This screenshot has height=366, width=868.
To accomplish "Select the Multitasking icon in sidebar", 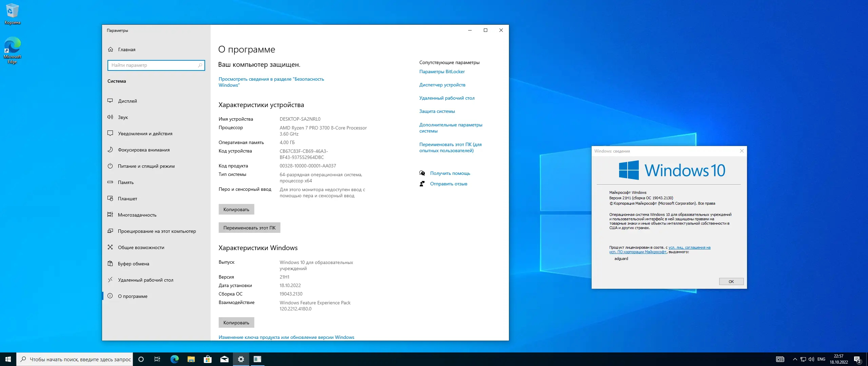I will (110, 215).
